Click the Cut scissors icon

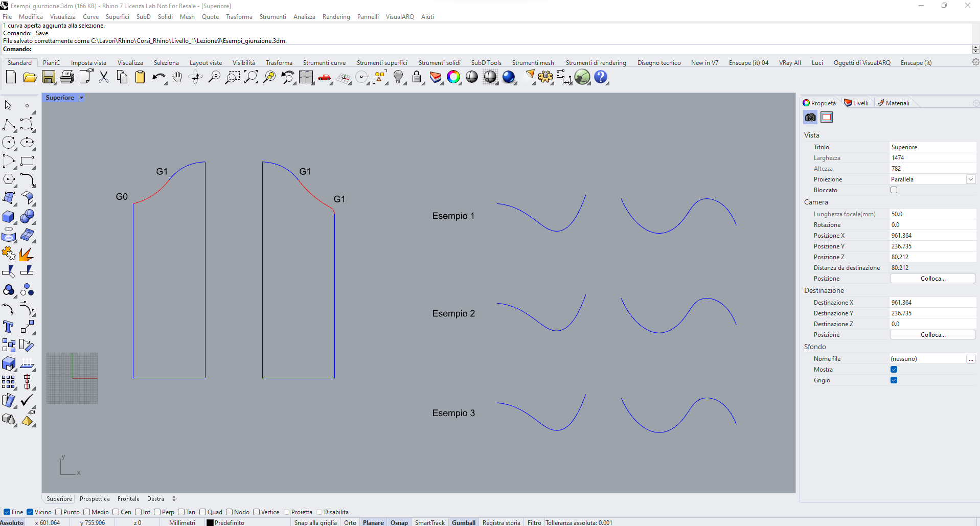104,77
